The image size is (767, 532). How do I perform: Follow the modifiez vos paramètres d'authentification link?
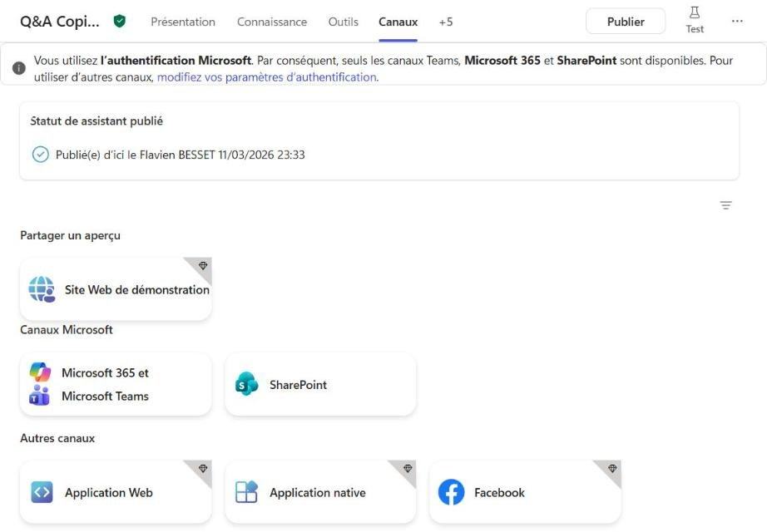tap(267, 77)
